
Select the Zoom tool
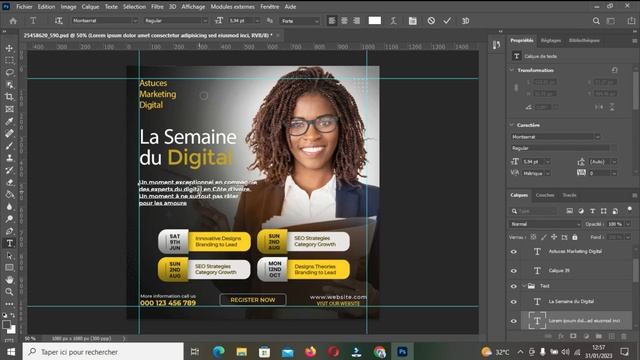click(9, 292)
